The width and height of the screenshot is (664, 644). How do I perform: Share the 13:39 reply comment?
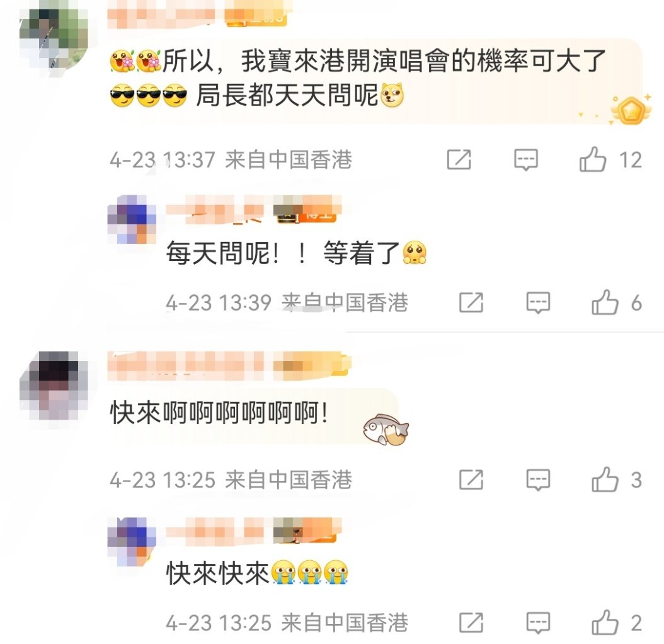pos(471,302)
